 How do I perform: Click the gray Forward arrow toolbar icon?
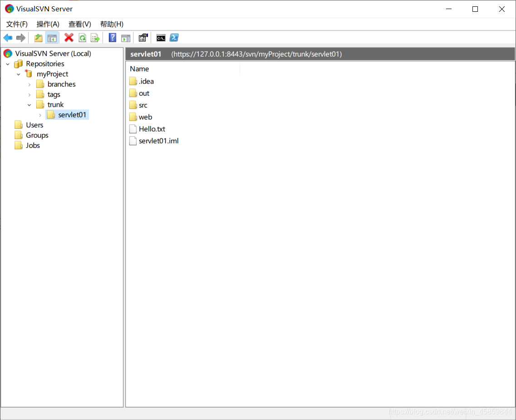(21, 38)
